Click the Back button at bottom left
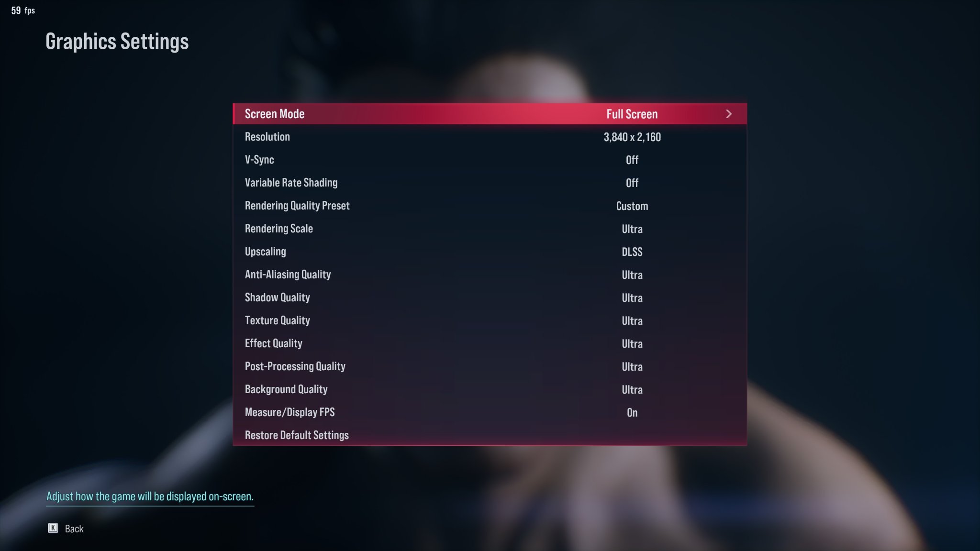 click(65, 528)
